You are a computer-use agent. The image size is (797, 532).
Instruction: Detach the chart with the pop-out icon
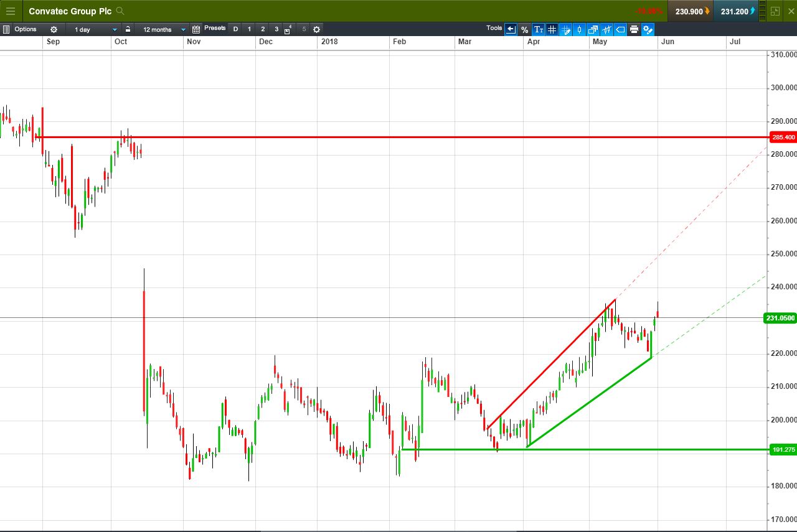pyautogui.click(x=775, y=11)
